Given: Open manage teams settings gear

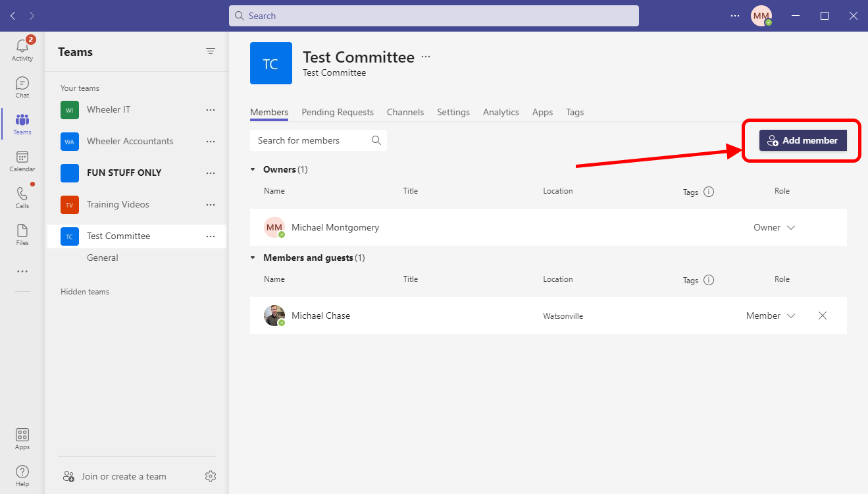Looking at the screenshot, I should [x=211, y=476].
